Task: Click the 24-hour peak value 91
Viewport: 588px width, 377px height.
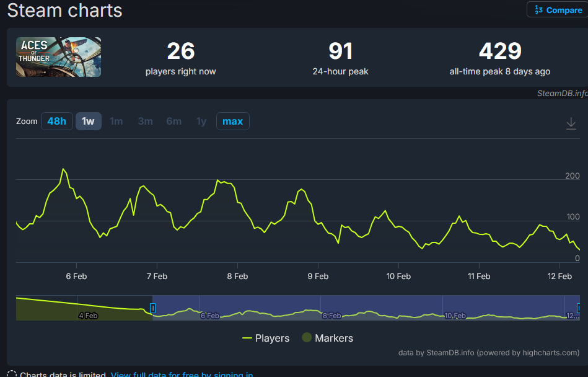Action: tap(340, 51)
